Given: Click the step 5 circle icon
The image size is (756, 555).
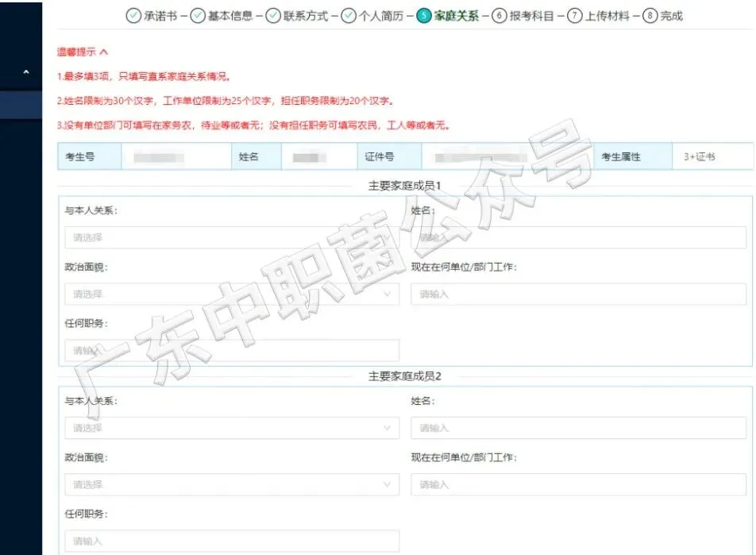Looking at the screenshot, I should tap(424, 16).
